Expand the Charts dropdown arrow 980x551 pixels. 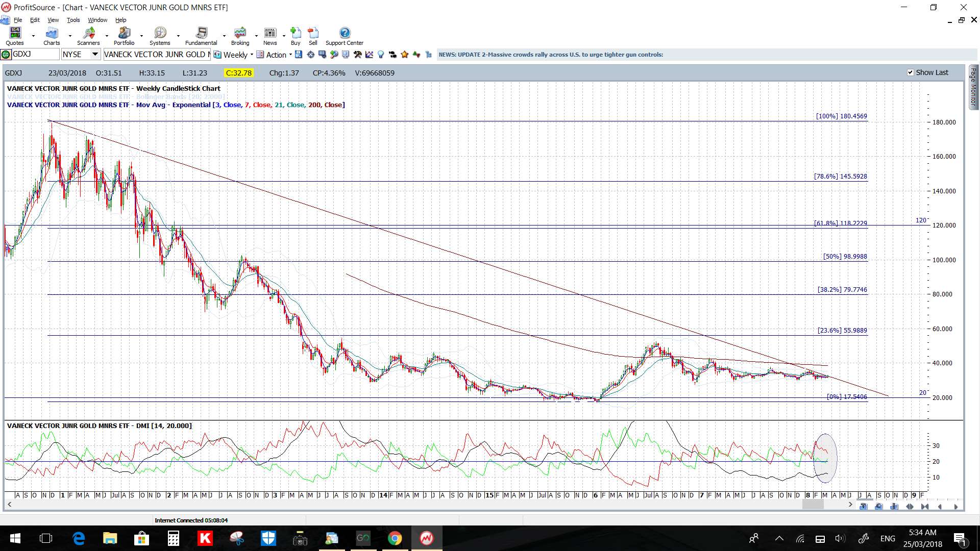pos(70,36)
